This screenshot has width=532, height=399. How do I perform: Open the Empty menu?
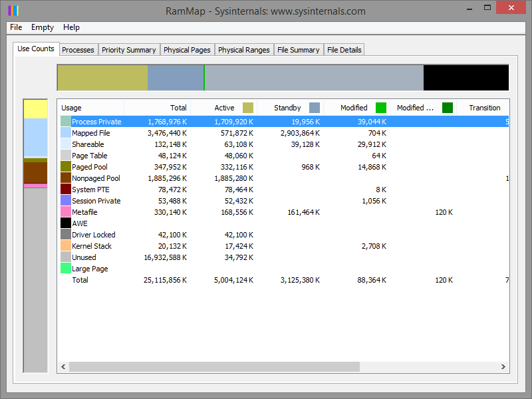point(43,27)
